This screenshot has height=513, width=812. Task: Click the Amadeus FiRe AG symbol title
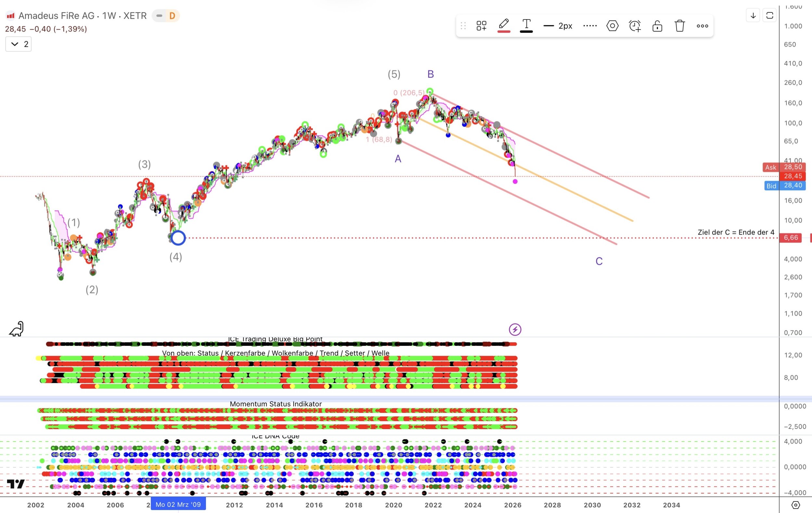(56, 16)
